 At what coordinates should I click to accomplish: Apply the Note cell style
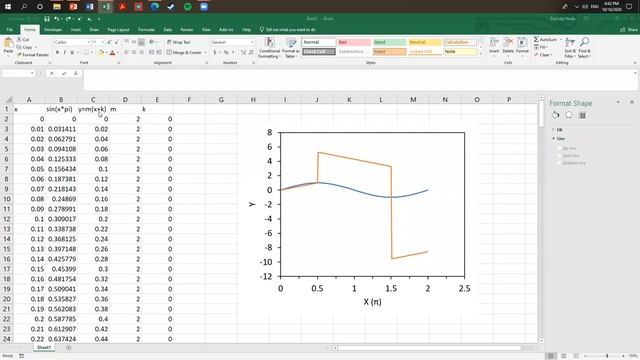(x=460, y=51)
